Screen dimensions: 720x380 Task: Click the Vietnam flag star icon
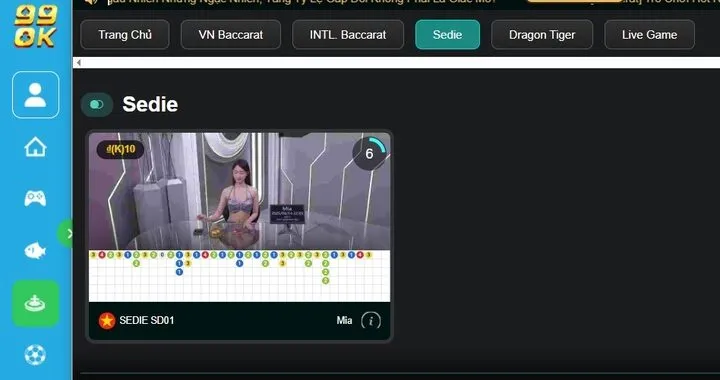pyautogui.click(x=107, y=320)
